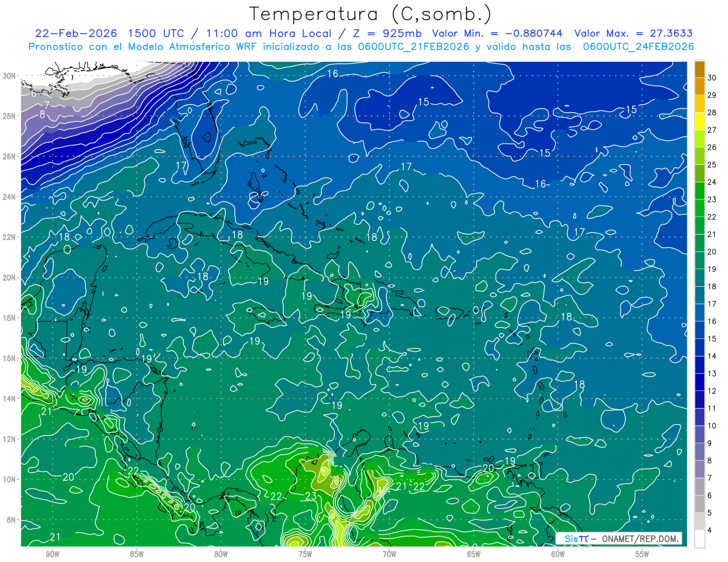The image size is (728, 562).
Task: Click the latitude label "14N"
Action: (10, 398)
